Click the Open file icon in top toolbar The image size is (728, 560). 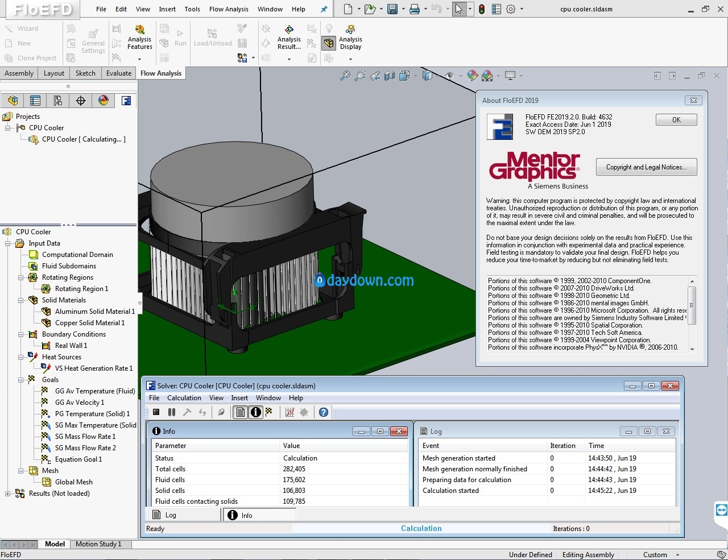pyautogui.click(x=370, y=9)
